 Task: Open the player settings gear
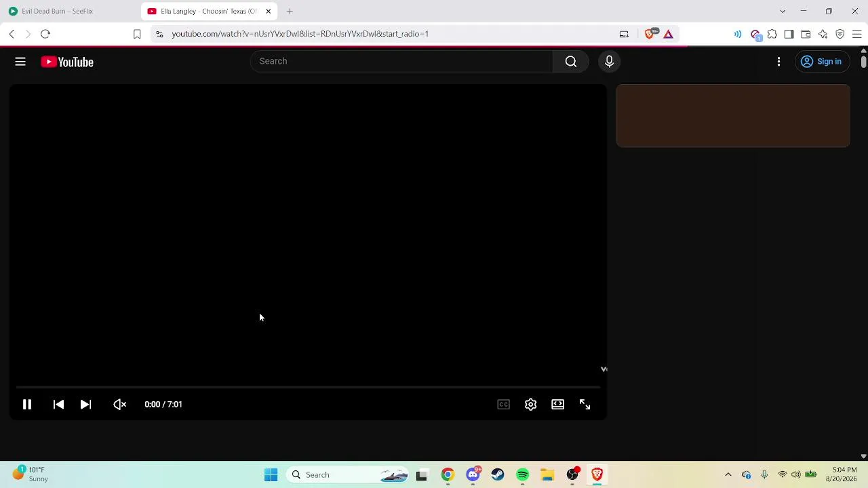[x=530, y=405]
